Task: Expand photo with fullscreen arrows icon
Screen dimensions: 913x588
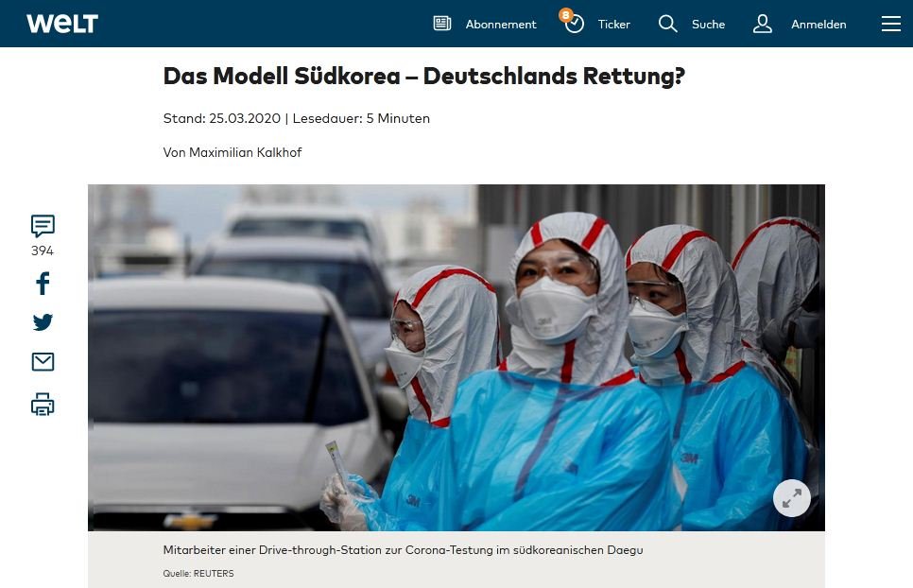Action: [x=791, y=498]
